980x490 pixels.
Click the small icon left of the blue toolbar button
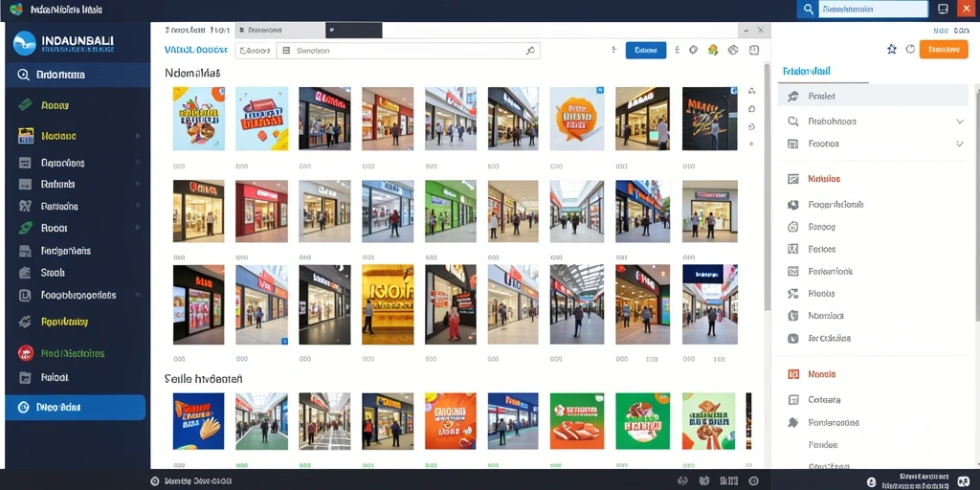[614, 50]
